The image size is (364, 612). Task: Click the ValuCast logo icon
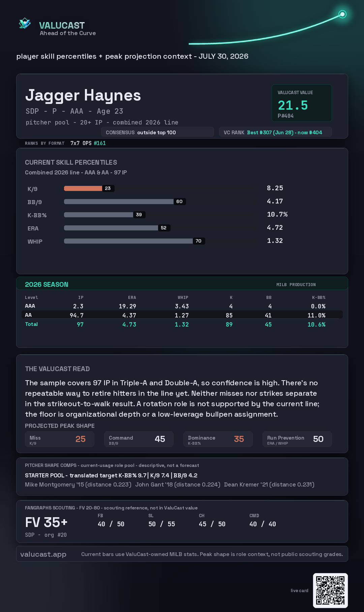(x=25, y=24)
